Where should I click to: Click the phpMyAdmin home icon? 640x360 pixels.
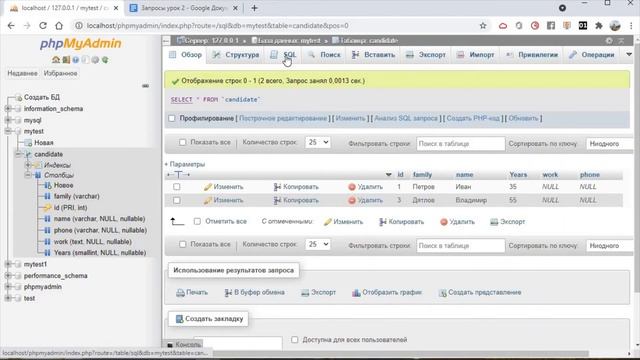click(x=56, y=60)
